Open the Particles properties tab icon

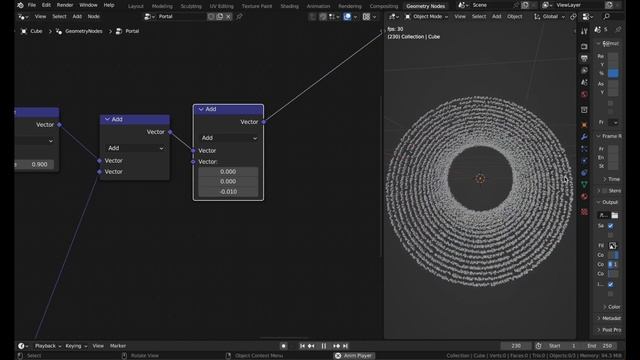pyautogui.click(x=584, y=149)
